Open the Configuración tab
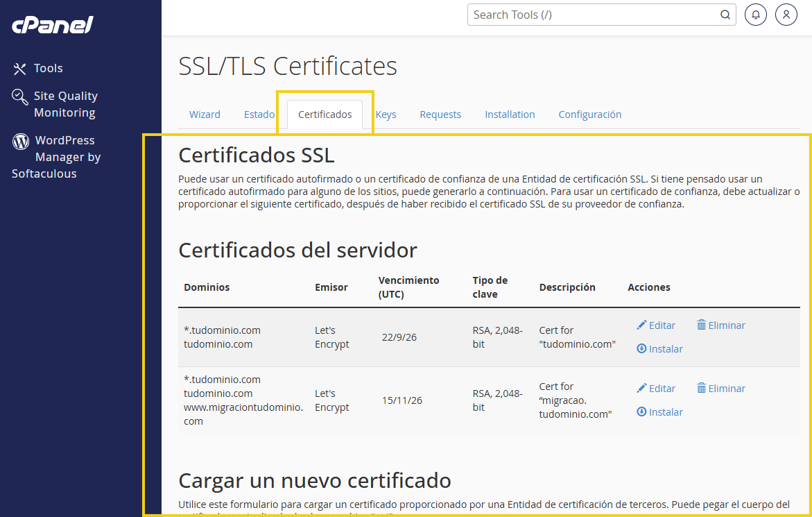Viewport: 812px width, 517px height. [x=590, y=115]
